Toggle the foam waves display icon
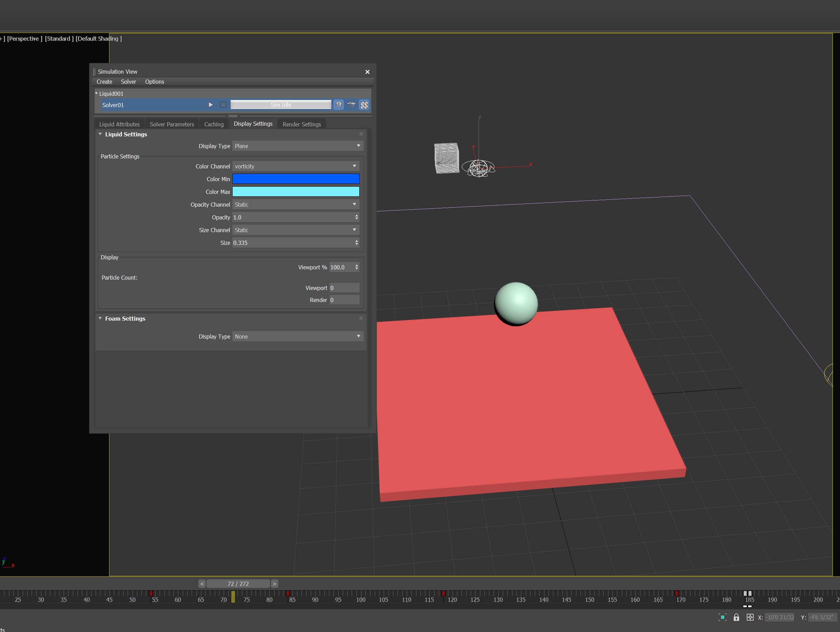The width and height of the screenshot is (840, 632). pyautogui.click(x=352, y=105)
